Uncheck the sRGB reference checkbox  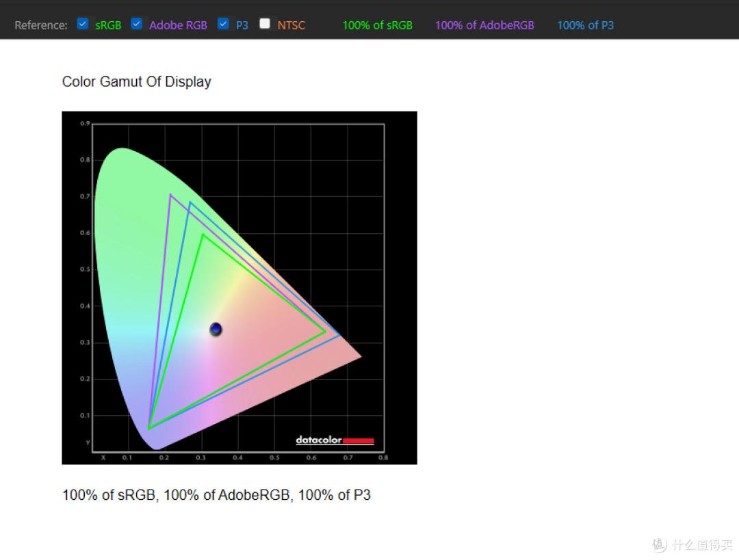83,23
